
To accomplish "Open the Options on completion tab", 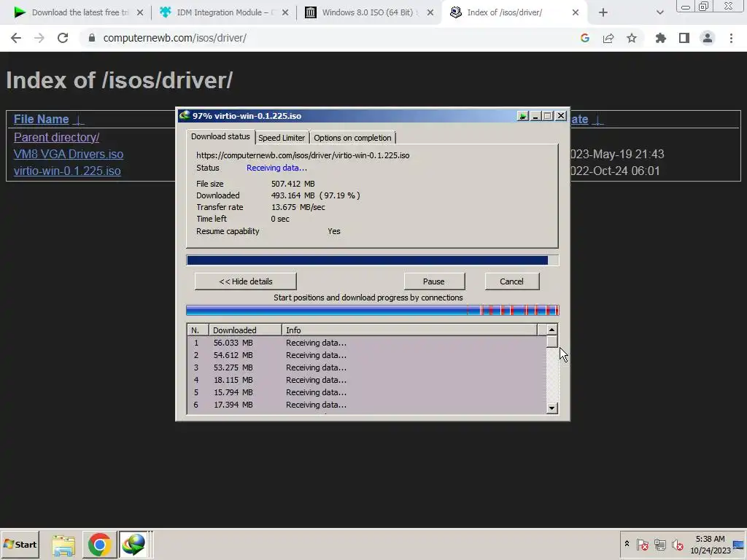I will click(x=352, y=138).
